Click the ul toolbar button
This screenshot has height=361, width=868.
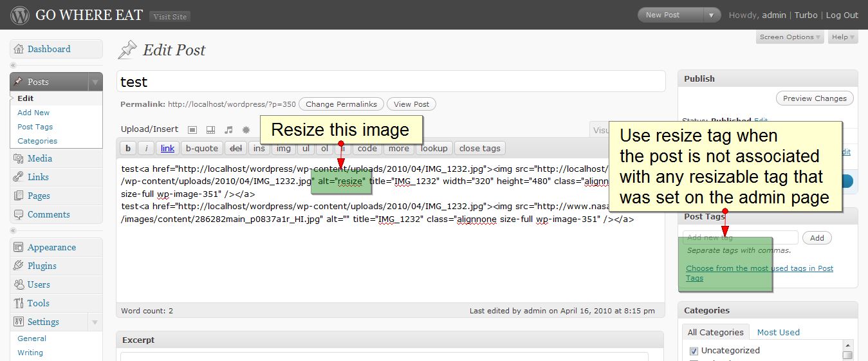pyautogui.click(x=306, y=149)
